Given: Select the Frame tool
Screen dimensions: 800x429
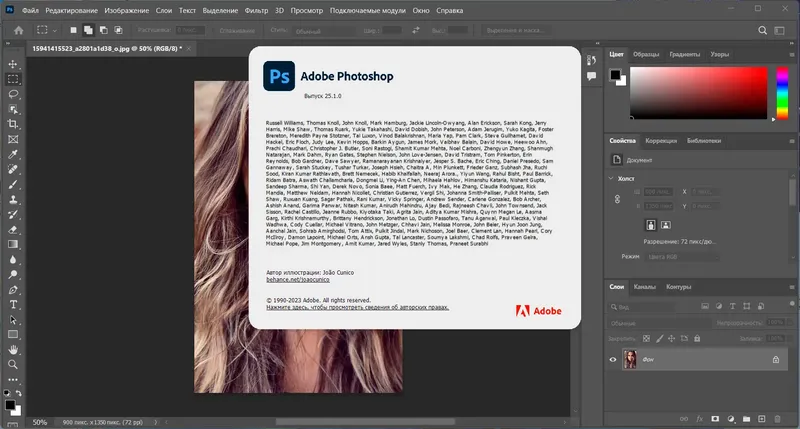Looking at the screenshot, I should pos(13,139).
